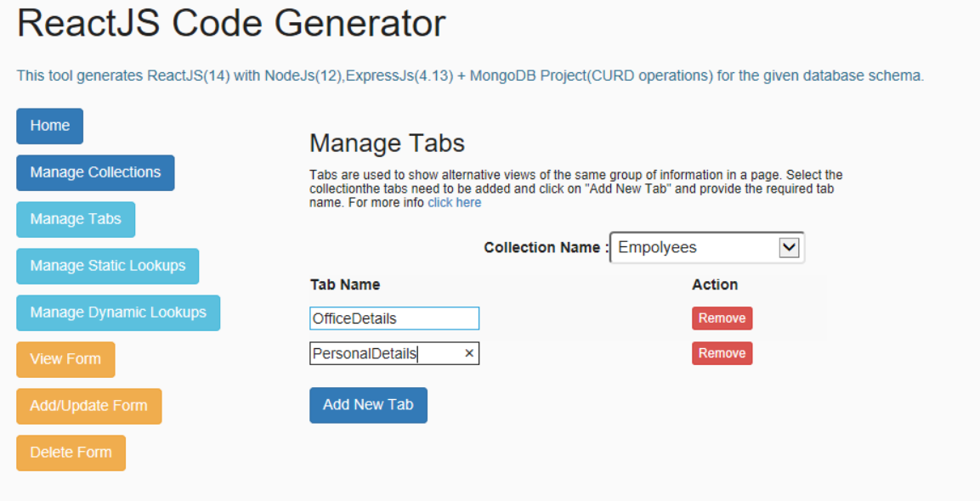The image size is (980, 501).
Task: Click the ReactJS Code Generator title
Action: tap(231, 24)
